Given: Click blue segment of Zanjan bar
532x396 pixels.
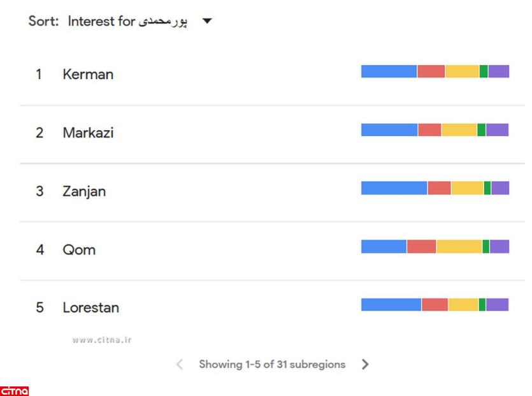Looking at the screenshot, I should pyautogui.click(x=394, y=188).
